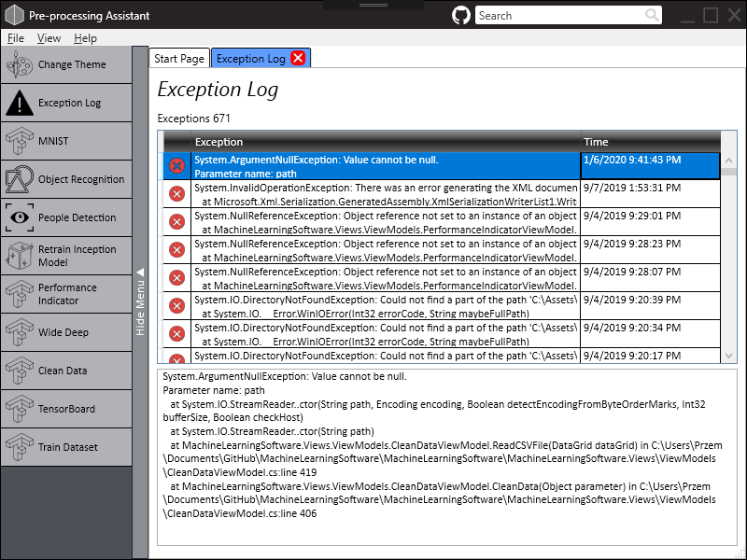This screenshot has height=560, width=747.
Task: Click the app logo cube icon
Action: coord(14,15)
